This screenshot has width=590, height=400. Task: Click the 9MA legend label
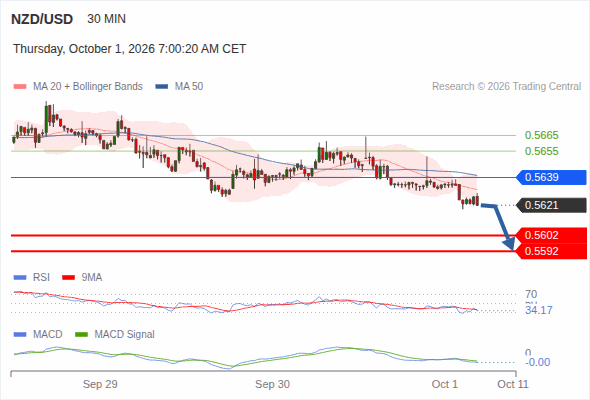(92, 277)
